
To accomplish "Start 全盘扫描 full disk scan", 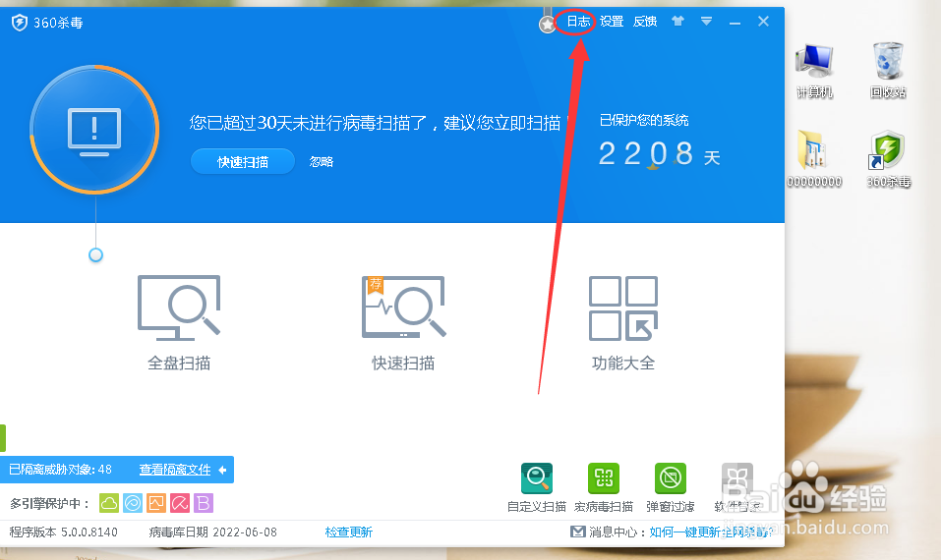I will click(x=179, y=322).
